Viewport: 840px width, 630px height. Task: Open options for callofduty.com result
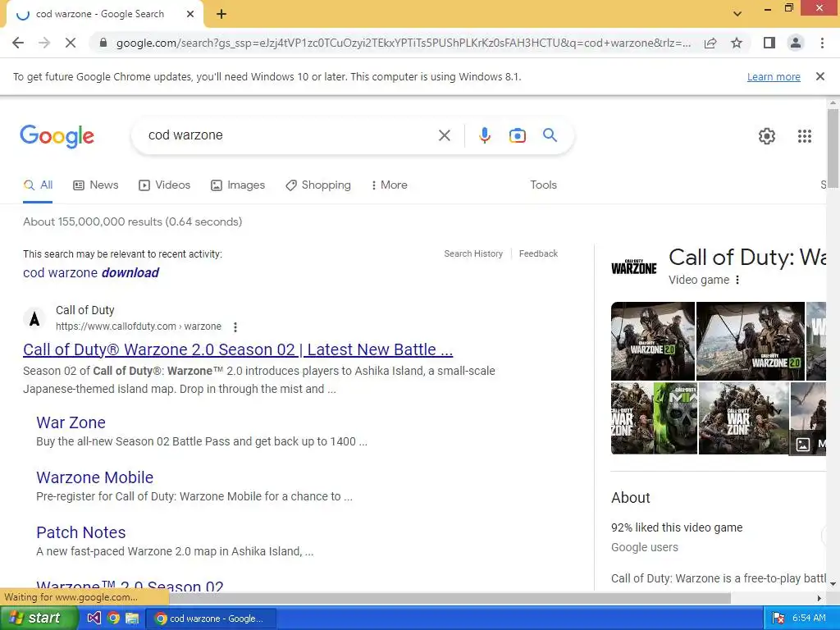(235, 326)
